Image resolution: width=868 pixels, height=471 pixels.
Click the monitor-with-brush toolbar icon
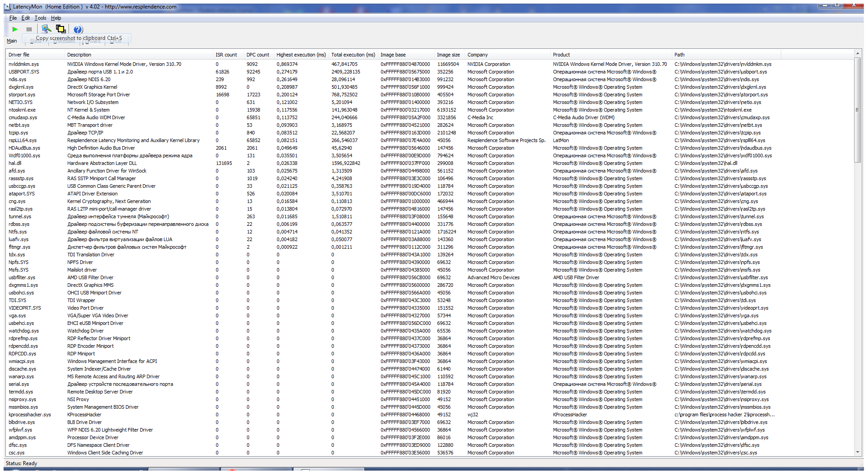(x=46, y=29)
